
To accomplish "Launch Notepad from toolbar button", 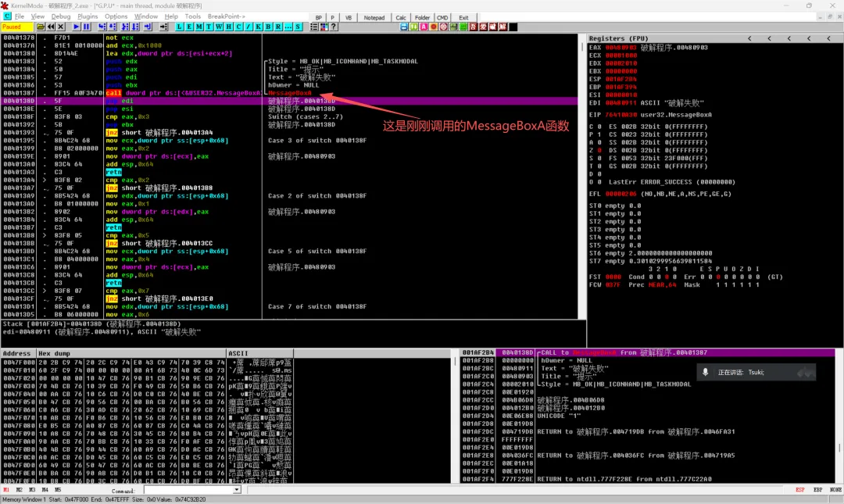I will pyautogui.click(x=374, y=18).
